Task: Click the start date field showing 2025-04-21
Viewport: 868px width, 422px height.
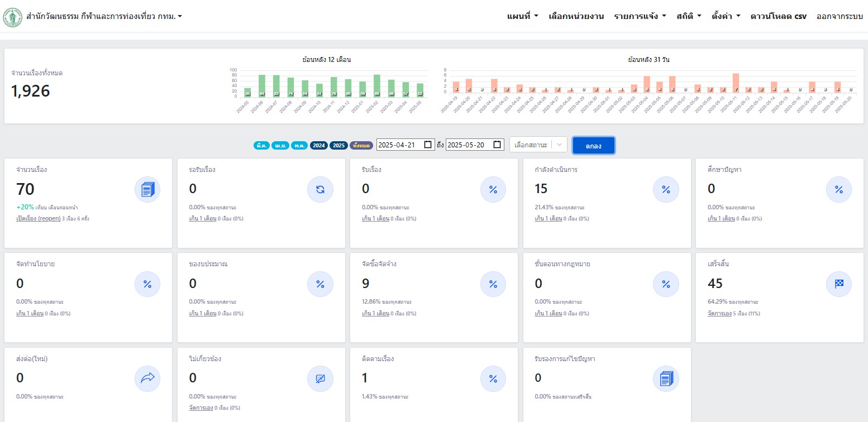Action: tap(406, 145)
